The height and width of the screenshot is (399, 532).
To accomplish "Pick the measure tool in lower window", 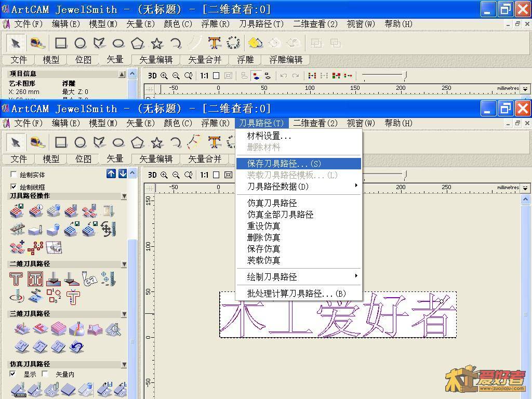I will pyautogui.click(x=38, y=142).
